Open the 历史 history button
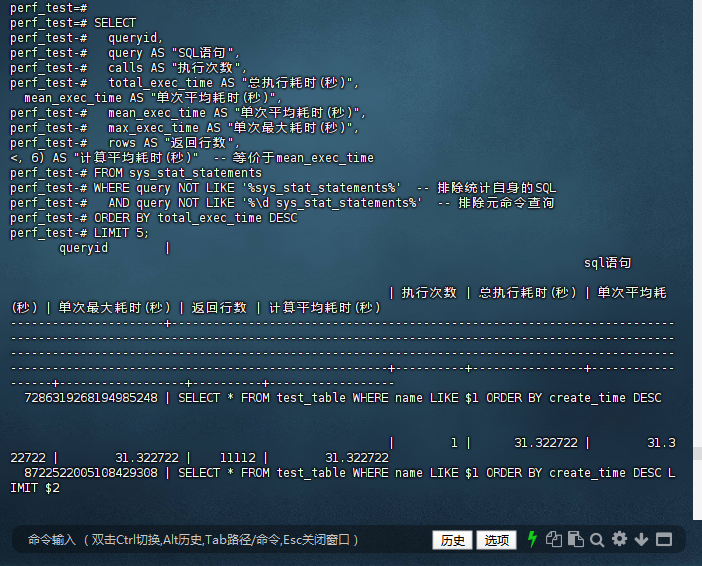The width and height of the screenshot is (702, 566). (x=452, y=540)
